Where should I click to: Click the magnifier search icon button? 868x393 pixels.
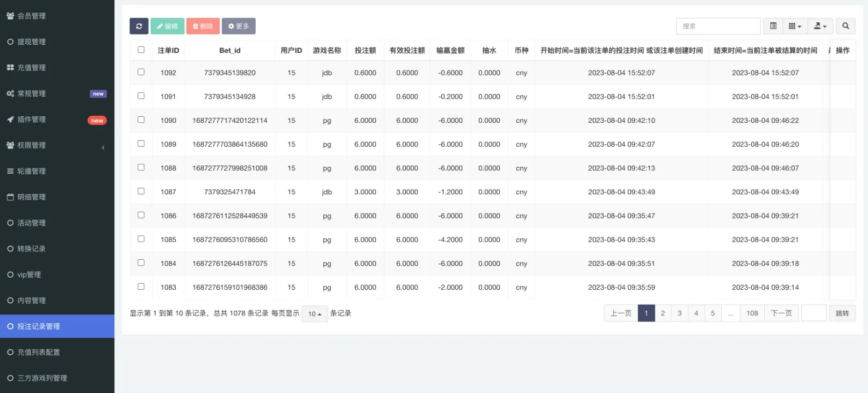click(x=845, y=26)
